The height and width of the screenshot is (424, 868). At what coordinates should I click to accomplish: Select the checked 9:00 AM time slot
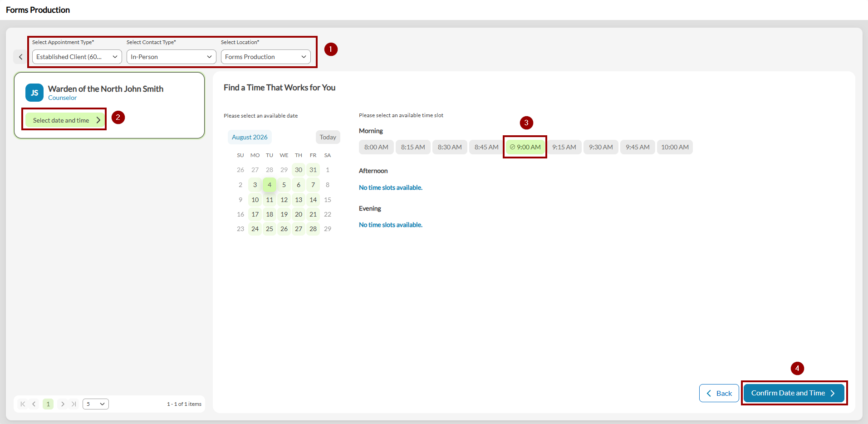[525, 147]
